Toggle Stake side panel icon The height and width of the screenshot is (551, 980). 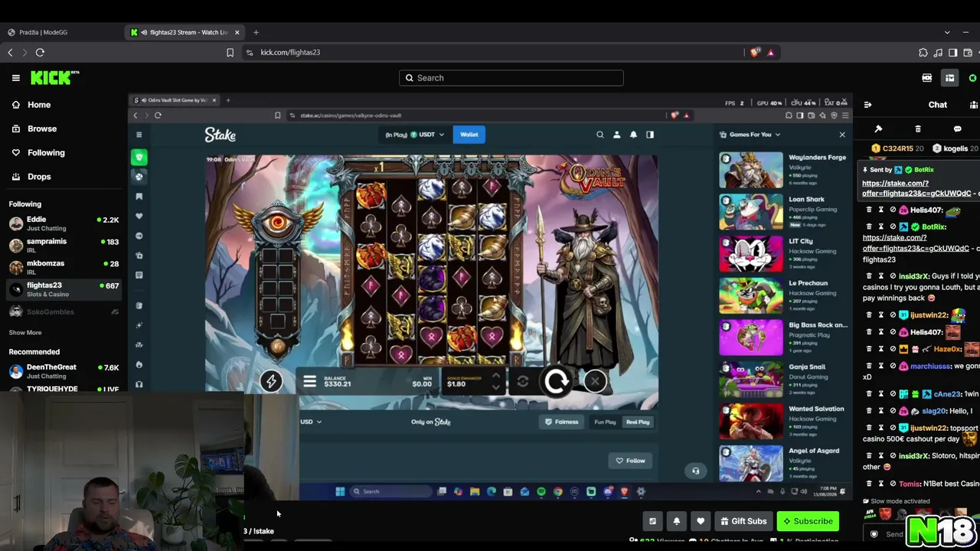[650, 135]
